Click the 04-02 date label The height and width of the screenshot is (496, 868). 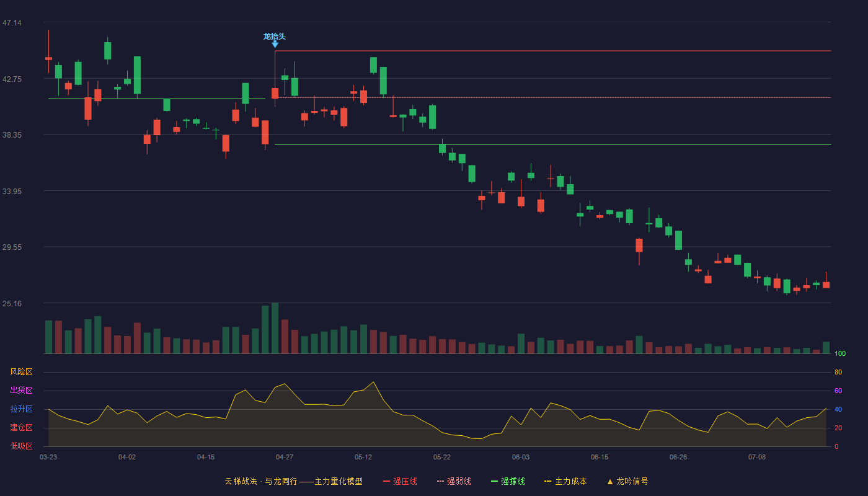pos(127,457)
